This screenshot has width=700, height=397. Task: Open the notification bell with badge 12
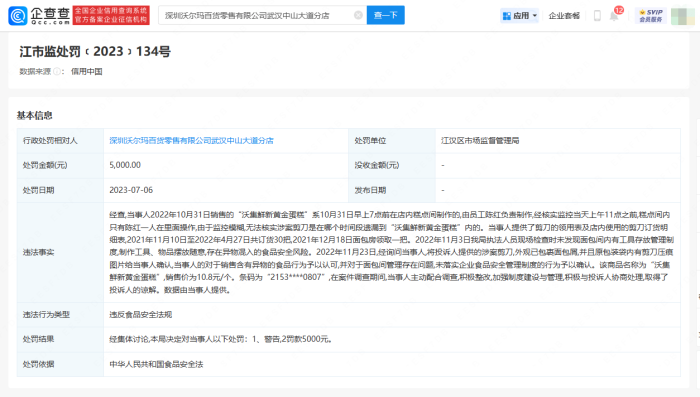(x=615, y=16)
